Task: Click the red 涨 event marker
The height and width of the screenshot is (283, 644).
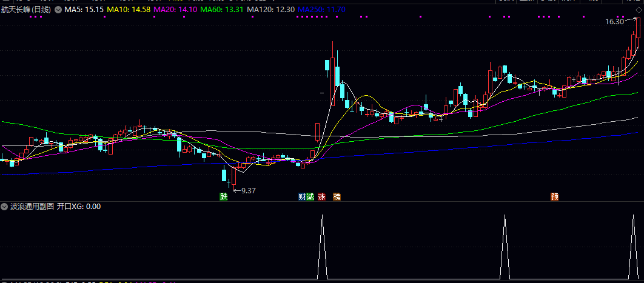Action: coord(321,196)
